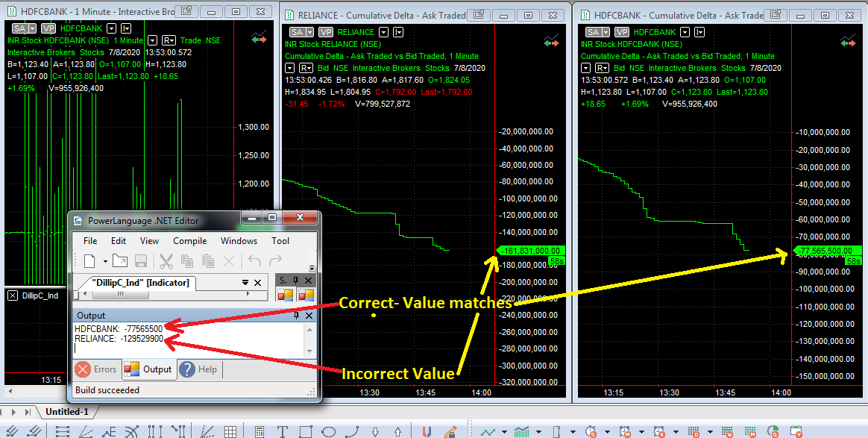The width and height of the screenshot is (868, 438).
Task: Open File menu in PowerLanguage Editor
Action: point(90,241)
